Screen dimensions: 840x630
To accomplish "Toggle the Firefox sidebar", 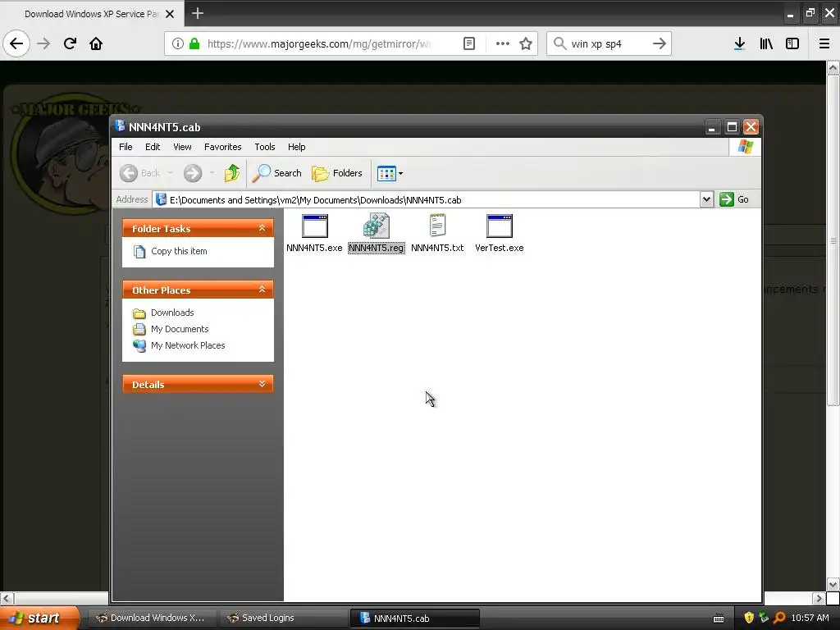I will pyautogui.click(x=792, y=43).
